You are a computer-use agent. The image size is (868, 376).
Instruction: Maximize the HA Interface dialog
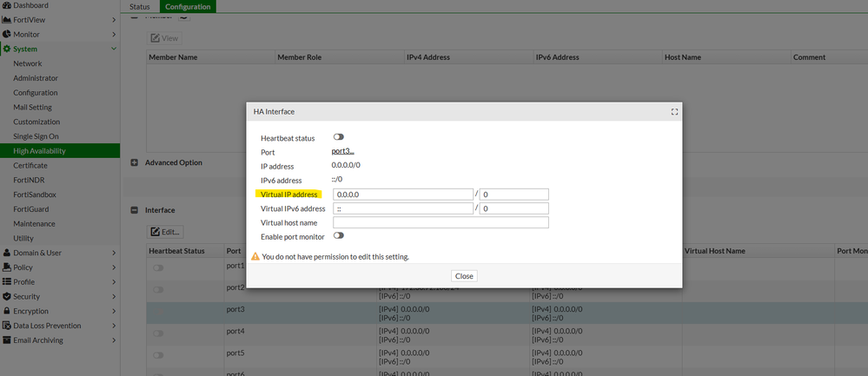click(x=674, y=112)
